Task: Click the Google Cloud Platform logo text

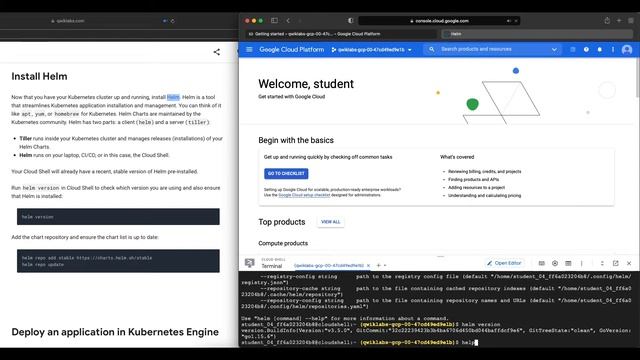Action: pos(291,49)
